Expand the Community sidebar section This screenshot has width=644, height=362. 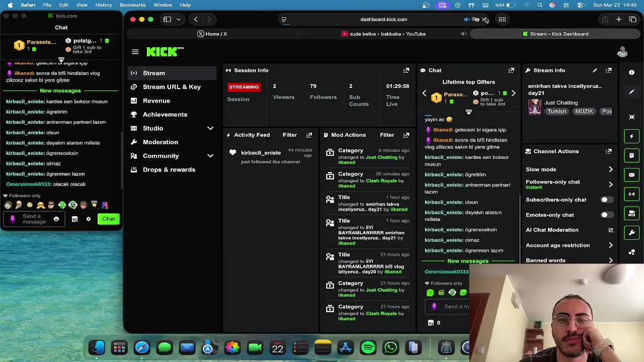tap(210, 156)
